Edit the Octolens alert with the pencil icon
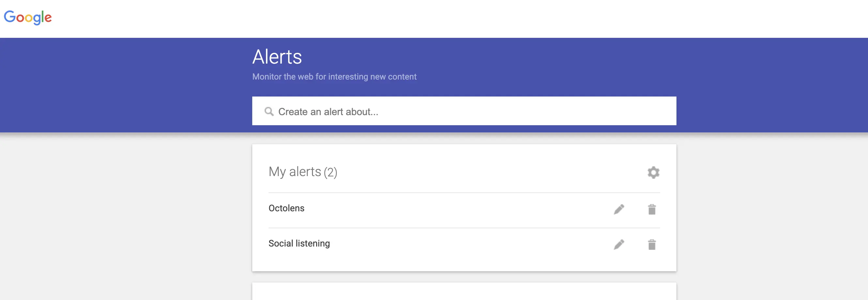868x300 pixels. pos(619,209)
